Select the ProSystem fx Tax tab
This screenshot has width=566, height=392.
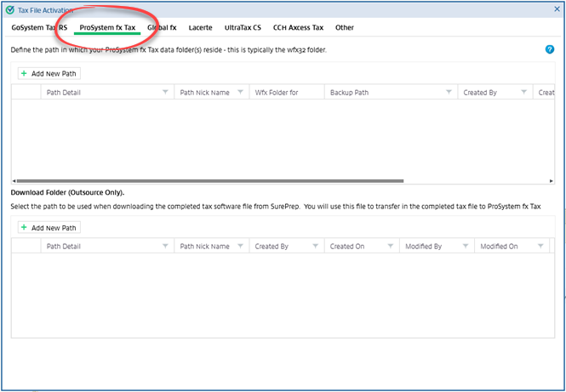107,28
